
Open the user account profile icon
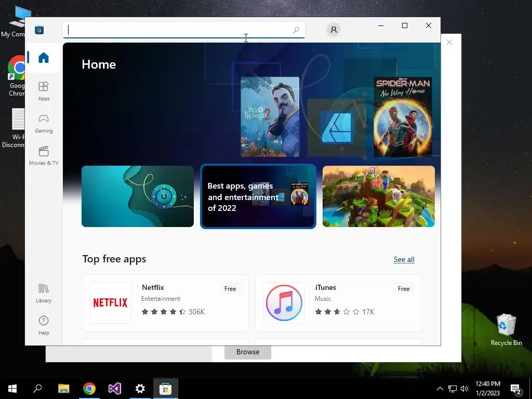coord(334,30)
